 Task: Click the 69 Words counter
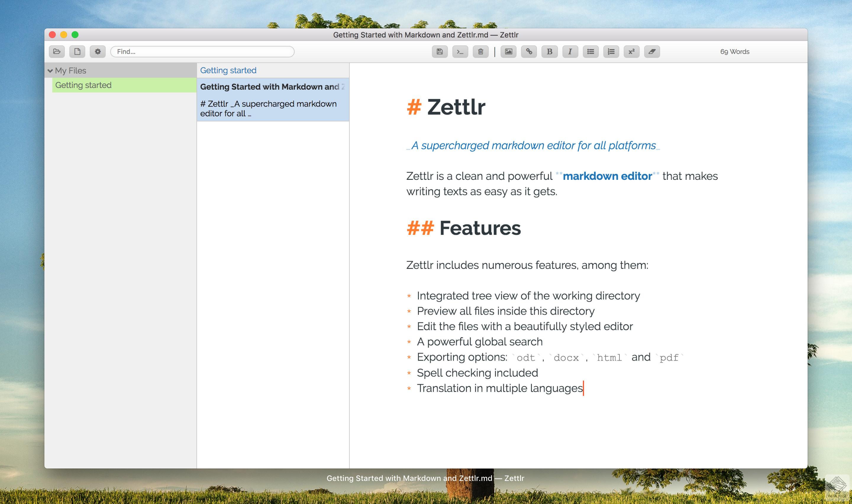coord(735,52)
